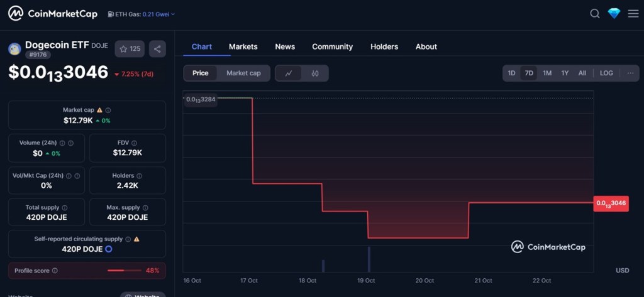This screenshot has height=297, width=644.
Task: Set chart range to 1M
Action: tap(547, 73)
